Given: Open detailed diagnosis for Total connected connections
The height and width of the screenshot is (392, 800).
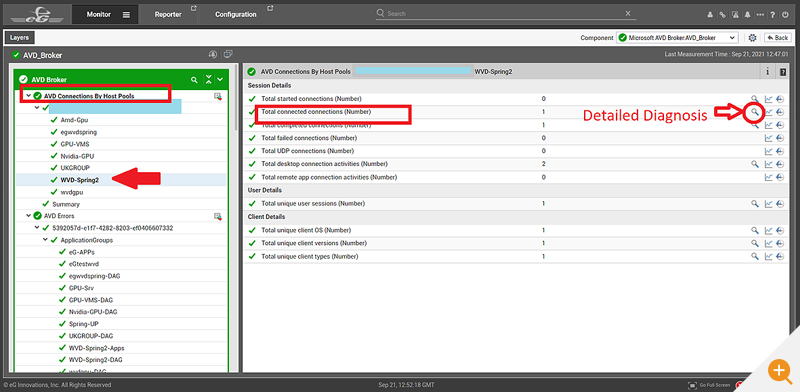Looking at the screenshot, I should click(x=755, y=112).
